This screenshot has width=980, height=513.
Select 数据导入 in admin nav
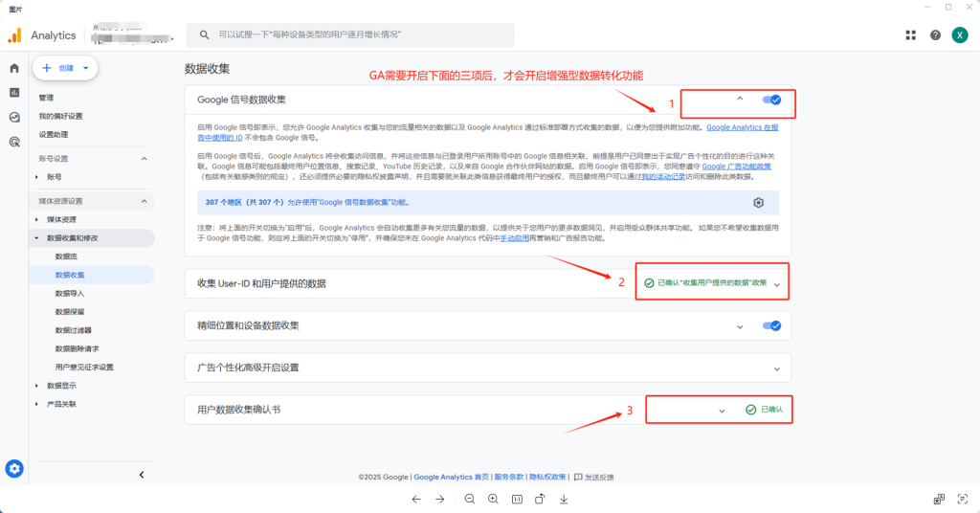point(69,293)
